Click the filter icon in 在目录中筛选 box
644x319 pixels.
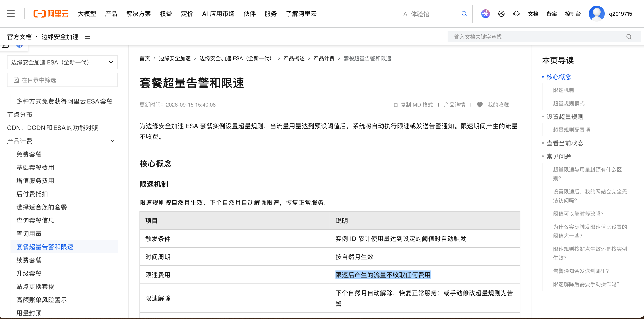coord(16,80)
